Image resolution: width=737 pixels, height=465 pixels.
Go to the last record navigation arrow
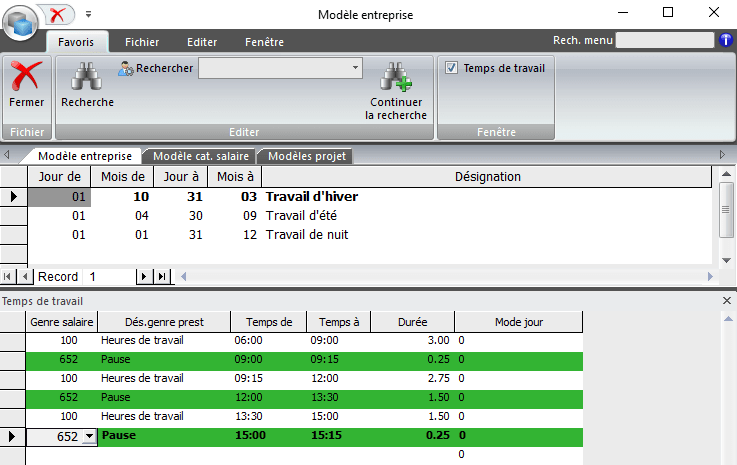162,276
